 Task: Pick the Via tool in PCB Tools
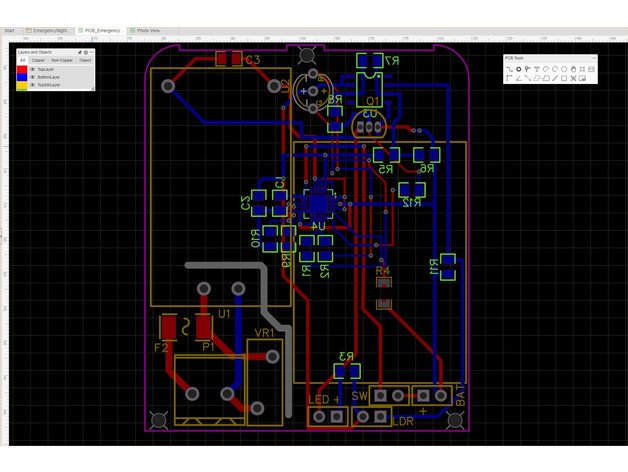point(528,69)
